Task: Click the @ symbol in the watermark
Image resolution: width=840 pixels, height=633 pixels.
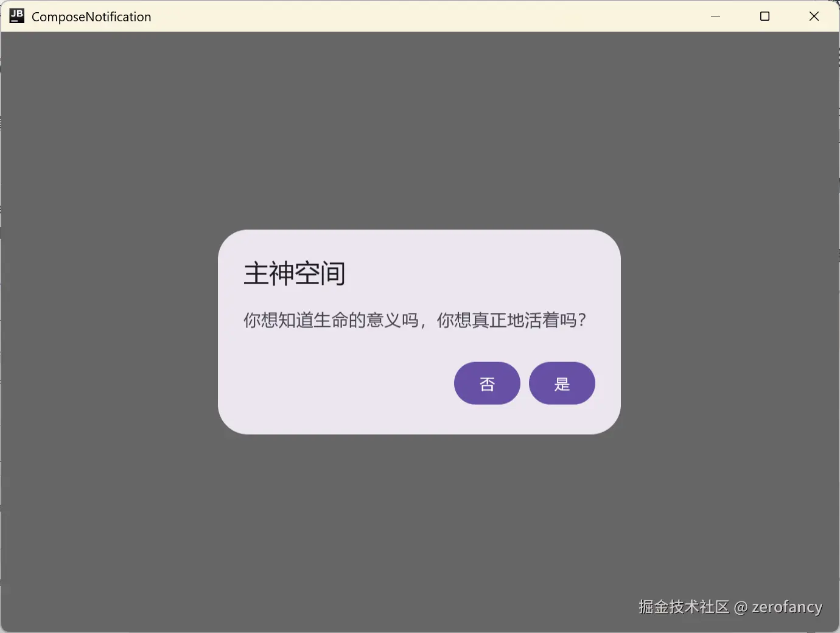Action: (x=740, y=606)
